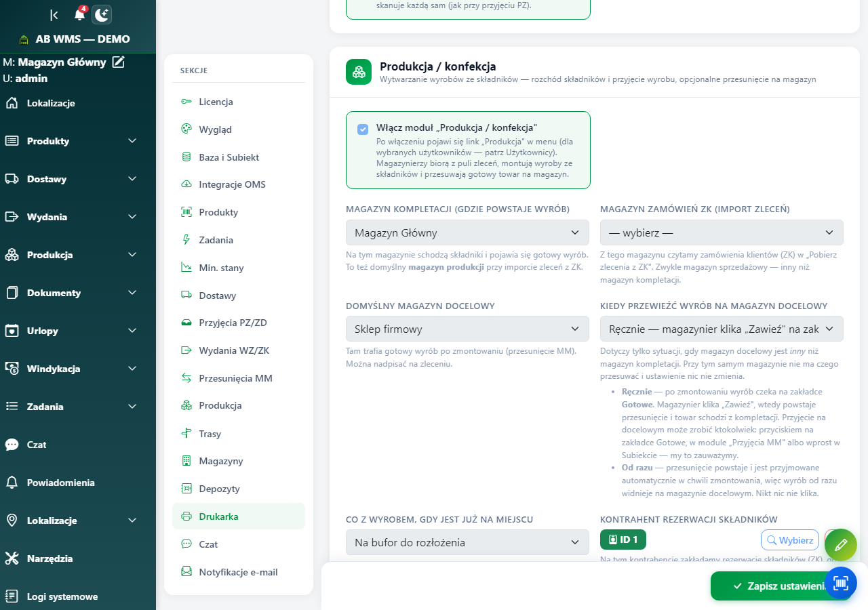Image resolution: width=868 pixels, height=610 pixels.
Task: Click the Narzędzia tools icon
Action: 12,558
